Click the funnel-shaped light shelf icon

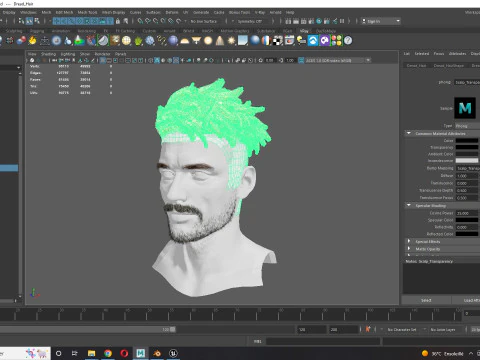point(196,41)
